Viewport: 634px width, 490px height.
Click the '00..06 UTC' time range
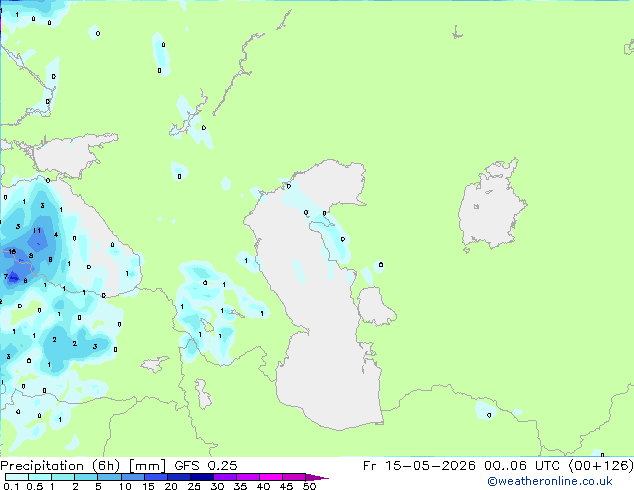(x=524, y=466)
